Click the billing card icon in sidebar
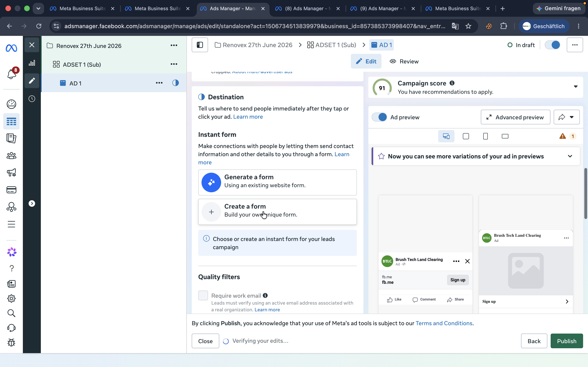 (11, 190)
